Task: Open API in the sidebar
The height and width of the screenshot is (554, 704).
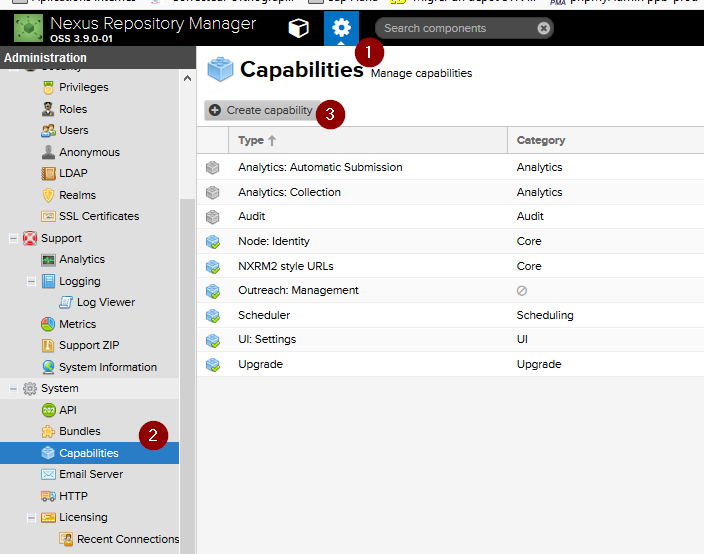Action: point(68,410)
